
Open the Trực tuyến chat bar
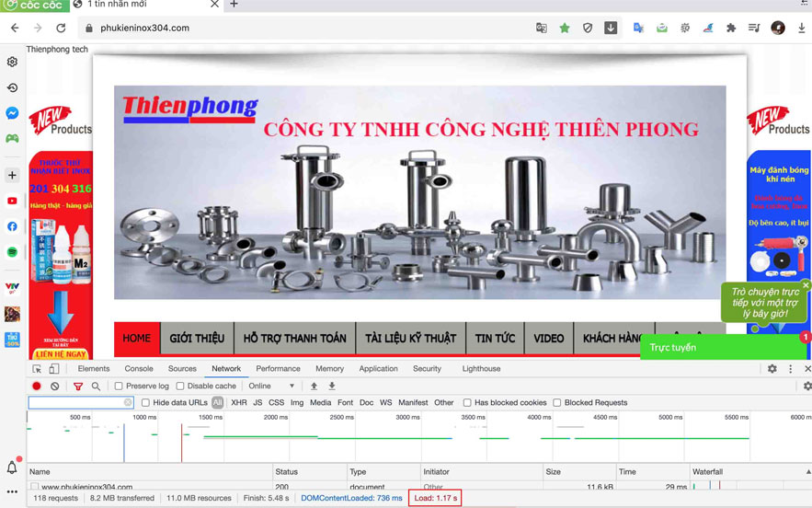(x=724, y=347)
